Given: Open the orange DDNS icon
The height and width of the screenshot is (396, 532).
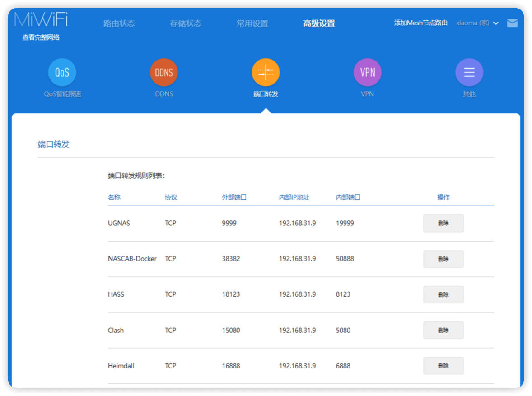Looking at the screenshot, I should (x=164, y=72).
